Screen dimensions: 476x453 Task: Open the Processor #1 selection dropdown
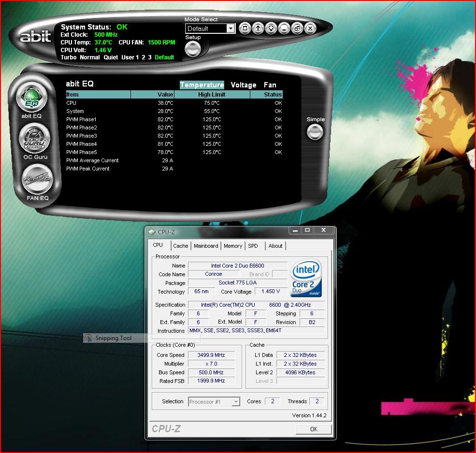point(214,402)
